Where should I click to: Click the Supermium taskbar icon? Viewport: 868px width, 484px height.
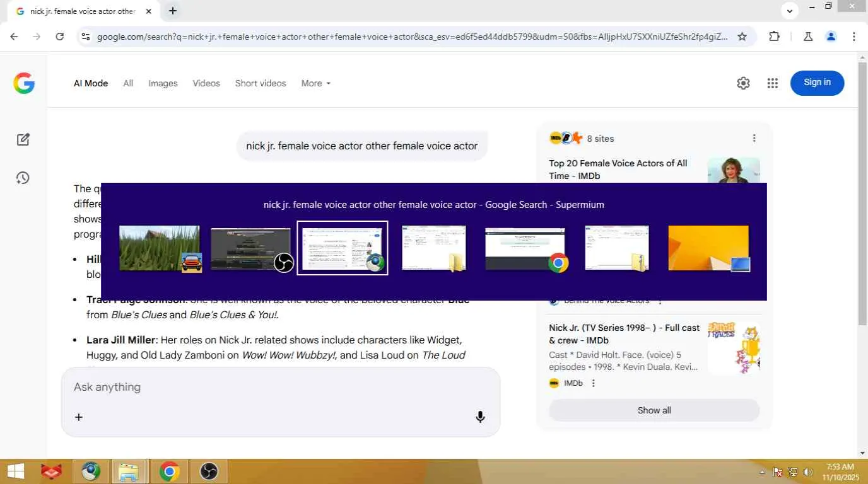coord(91,471)
